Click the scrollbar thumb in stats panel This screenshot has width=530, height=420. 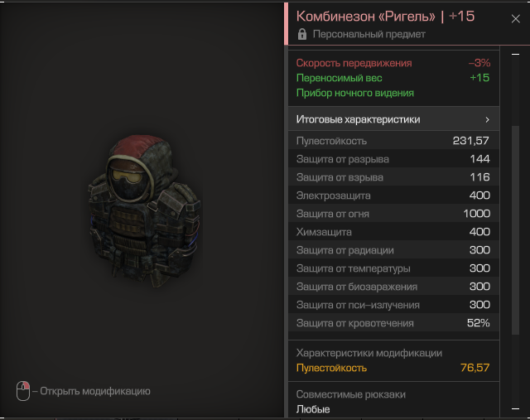515,230
